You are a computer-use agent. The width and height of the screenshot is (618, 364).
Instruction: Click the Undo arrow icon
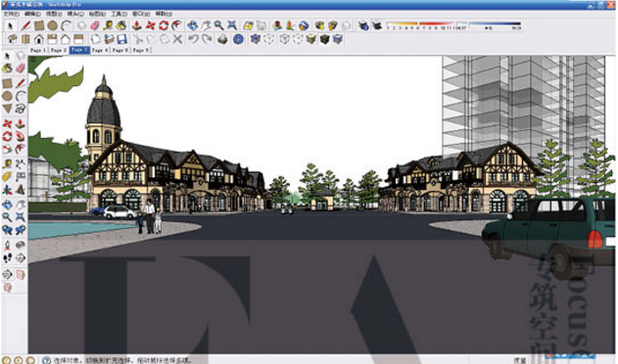point(193,39)
